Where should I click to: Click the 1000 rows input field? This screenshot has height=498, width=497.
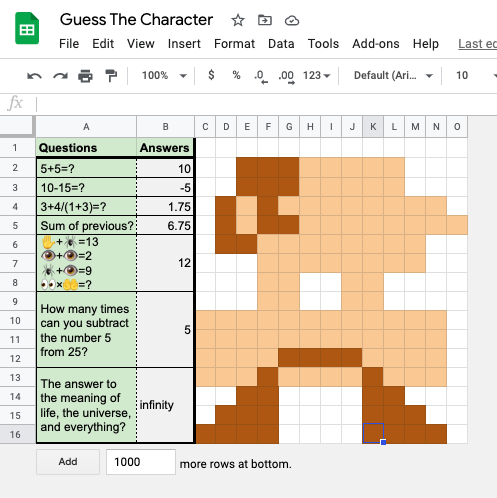[141, 462]
